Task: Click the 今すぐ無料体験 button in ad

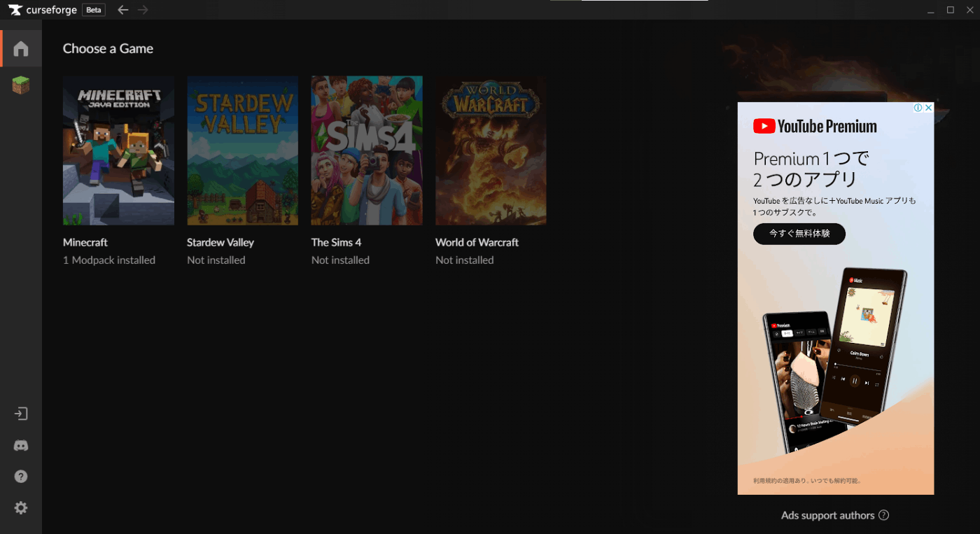Action: (799, 234)
